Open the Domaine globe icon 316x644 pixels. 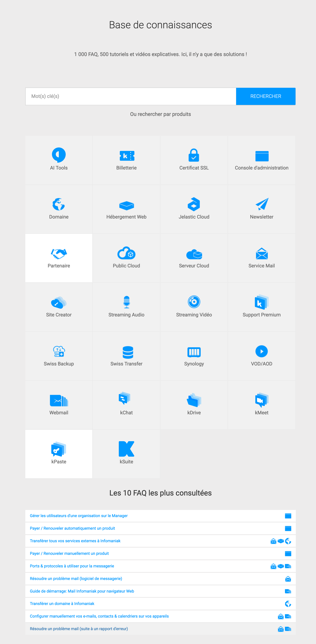pos(59,204)
